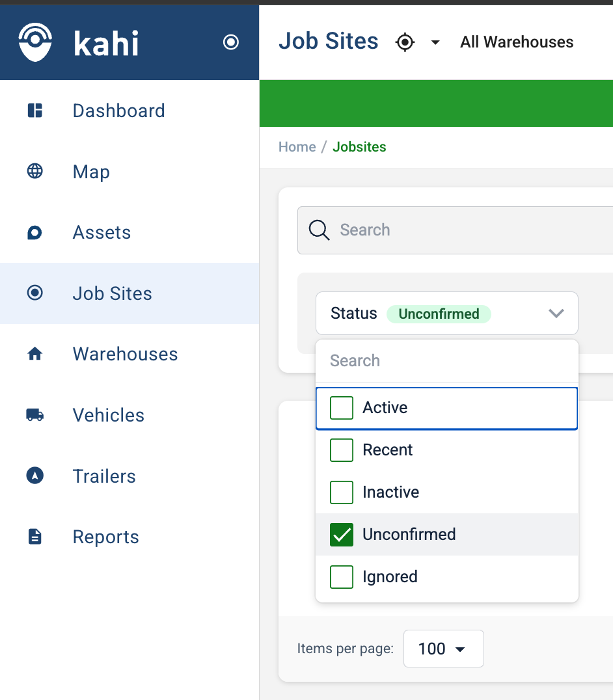
Task: Click the Job Sites target icon in sidebar
Action: click(x=35, y=293)
